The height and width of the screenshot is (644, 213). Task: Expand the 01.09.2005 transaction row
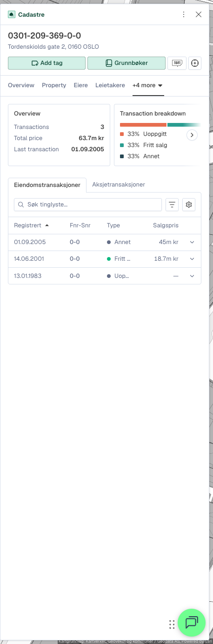click(x=192, y=242)
